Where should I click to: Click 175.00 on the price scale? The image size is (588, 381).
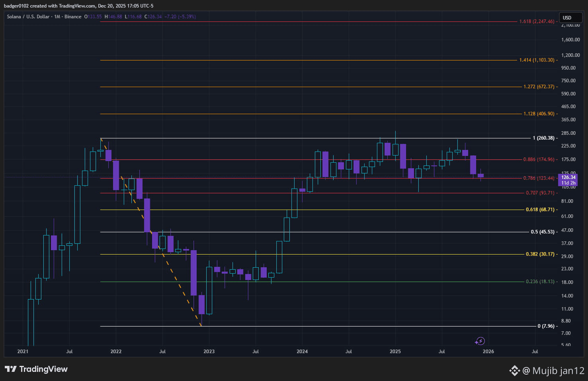coord(568,159)
